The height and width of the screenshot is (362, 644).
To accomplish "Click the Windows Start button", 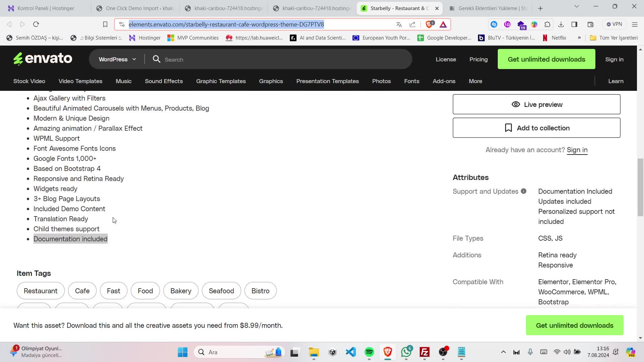I will coord(183,352).
